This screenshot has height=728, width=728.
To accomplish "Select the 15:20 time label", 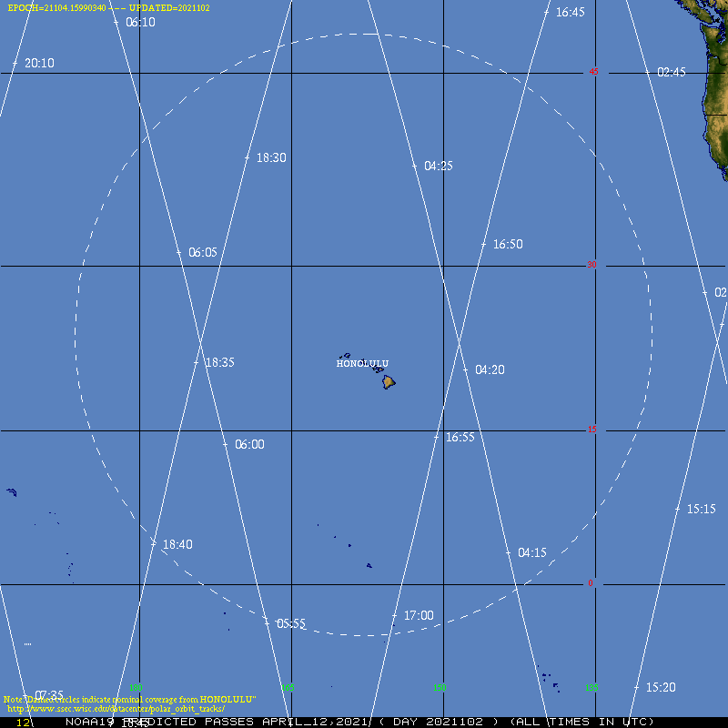I will [x=661, y=688].
